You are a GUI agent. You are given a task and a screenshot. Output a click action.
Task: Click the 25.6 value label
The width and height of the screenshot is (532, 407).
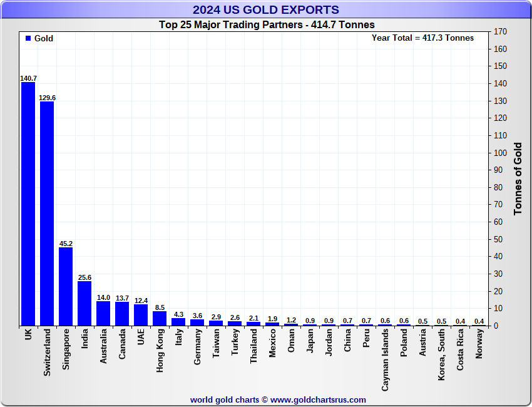pyautogui.click(x=85, y=277)
